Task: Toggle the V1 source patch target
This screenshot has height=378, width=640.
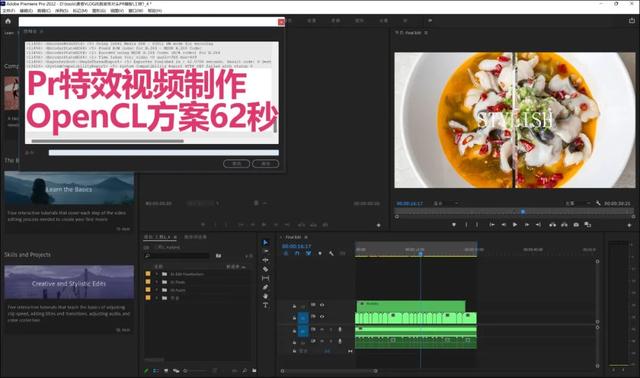Action: tap(303, 318)
